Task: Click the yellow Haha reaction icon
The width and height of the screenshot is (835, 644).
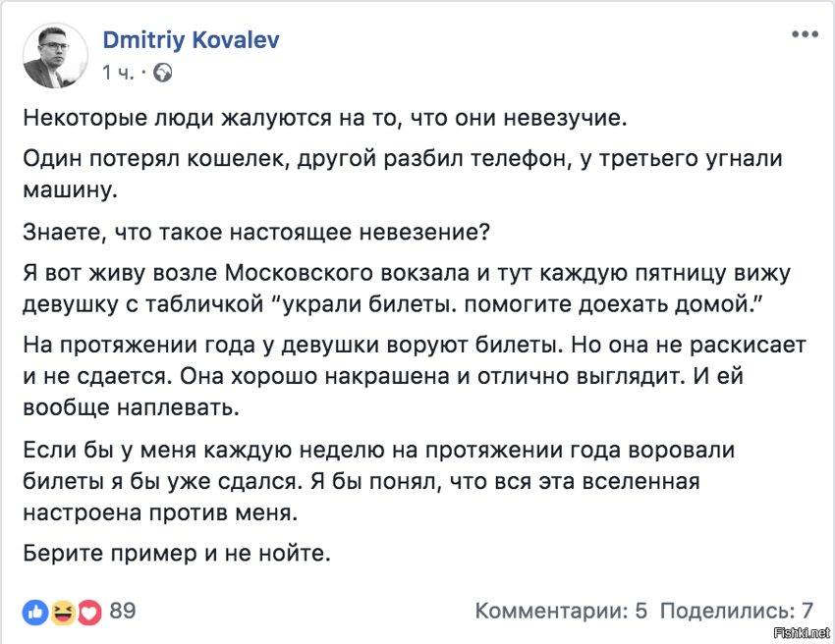Action: (62, 612)
